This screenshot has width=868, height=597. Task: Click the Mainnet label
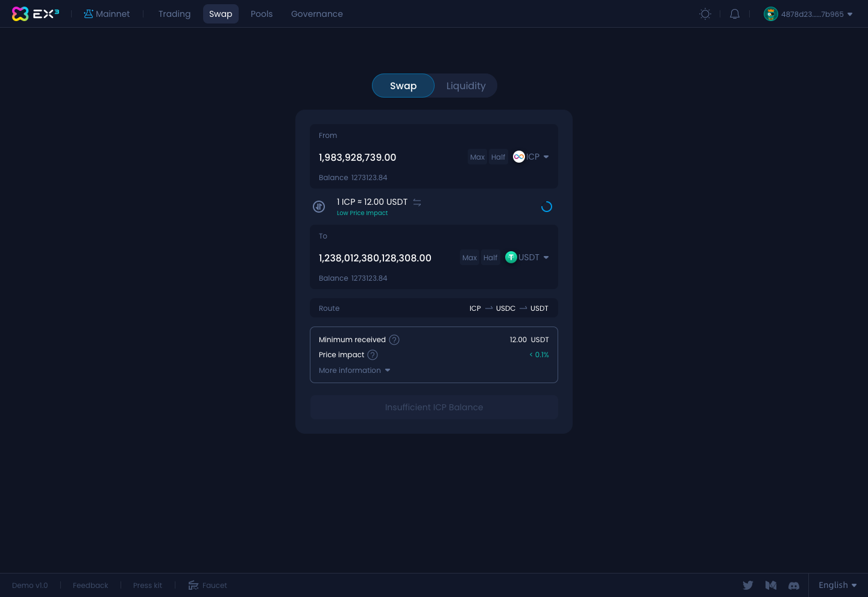point(113,14)
